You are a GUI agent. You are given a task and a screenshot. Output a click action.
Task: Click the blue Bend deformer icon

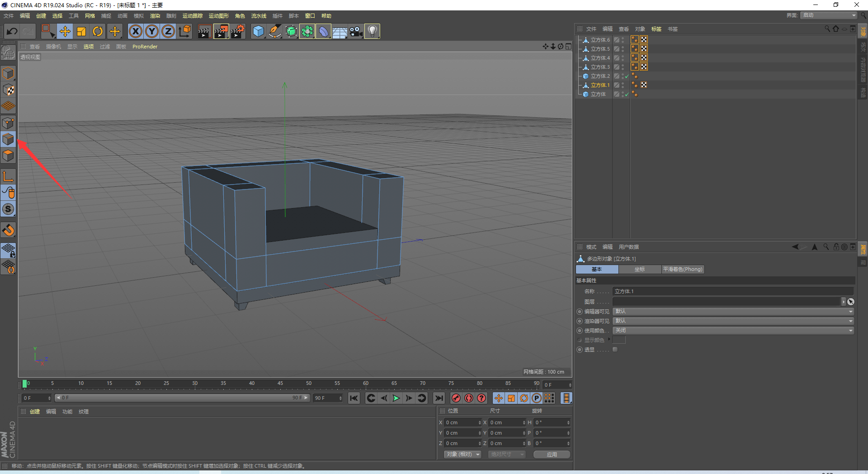[323, 31]
